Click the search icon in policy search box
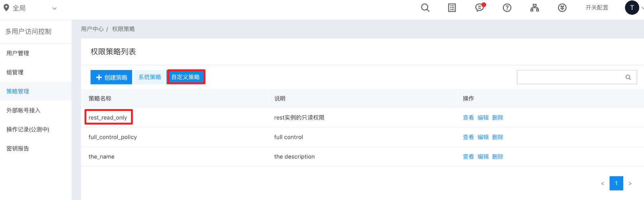Viewport: 644px width, 200px height. click(x=628, y=77)
